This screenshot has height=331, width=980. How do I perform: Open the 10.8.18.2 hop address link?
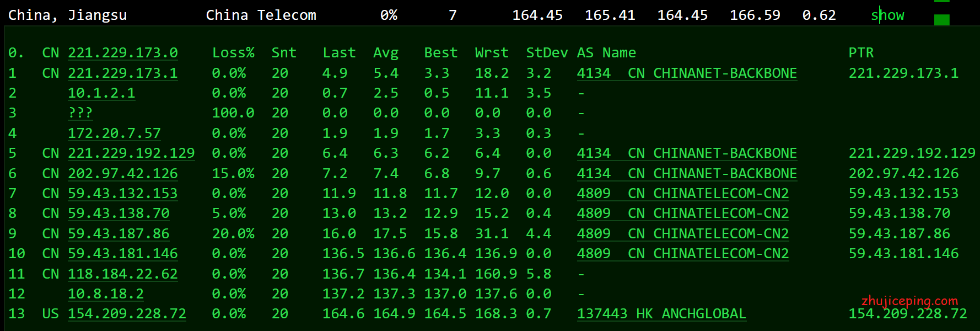106,294
